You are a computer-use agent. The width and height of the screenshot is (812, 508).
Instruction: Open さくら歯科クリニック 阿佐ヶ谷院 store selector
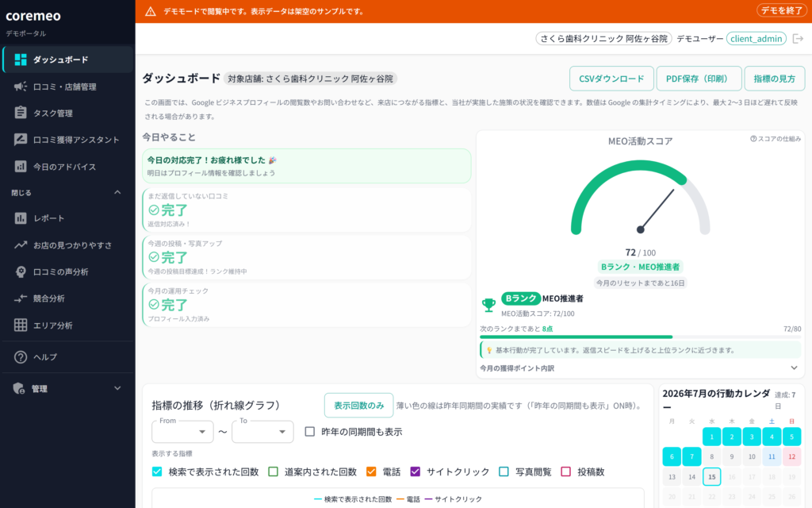pos(603,39)
